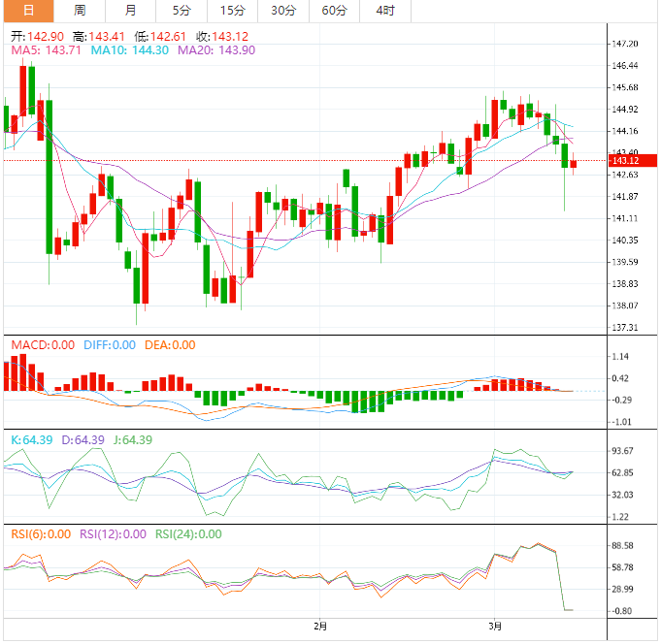This screenshot has height=644, width=661.
Task: Click the 137.31 price axis label
Action: pos(625,327)
